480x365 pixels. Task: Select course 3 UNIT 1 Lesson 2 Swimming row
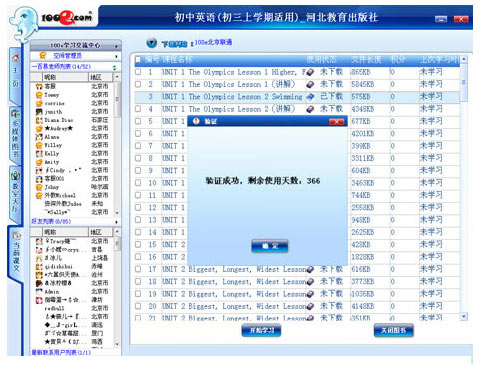pos(297,97)
